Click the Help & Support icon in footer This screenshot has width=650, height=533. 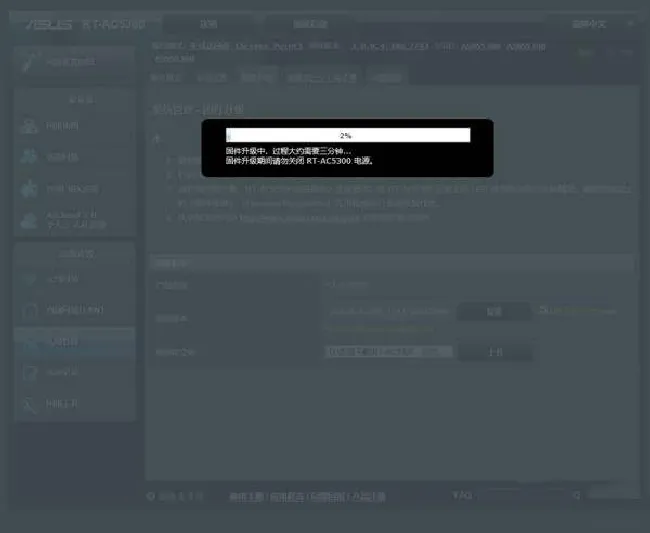[150, 496]
